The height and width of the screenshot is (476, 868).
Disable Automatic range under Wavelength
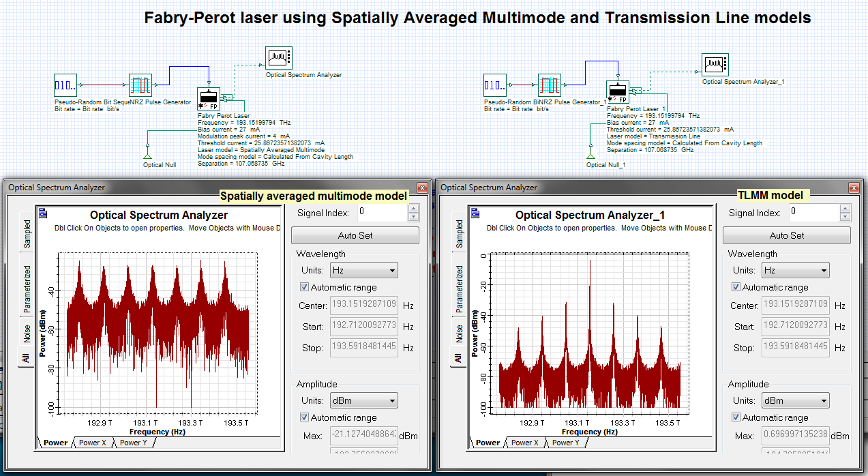tap(305, 286)
